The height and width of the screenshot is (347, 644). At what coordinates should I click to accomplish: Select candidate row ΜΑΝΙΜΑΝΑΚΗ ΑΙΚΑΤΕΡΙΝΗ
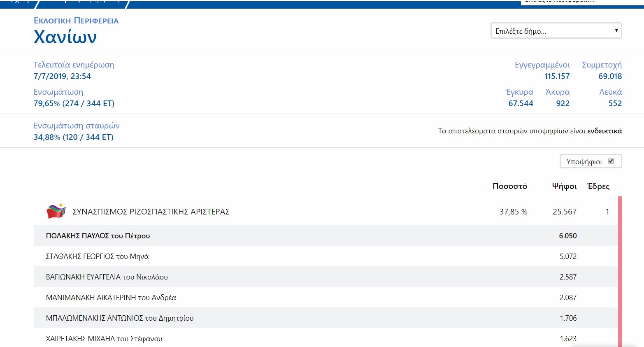[x=111, y=298]
